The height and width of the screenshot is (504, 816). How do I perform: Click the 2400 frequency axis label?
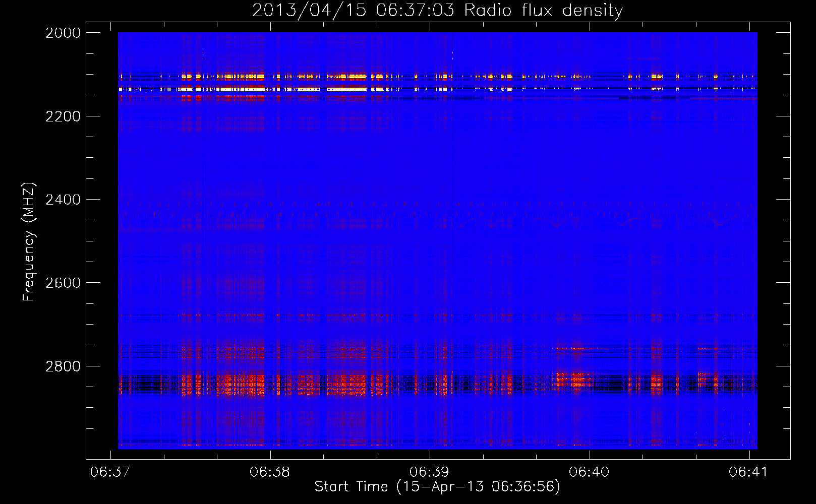click(63, 200)
